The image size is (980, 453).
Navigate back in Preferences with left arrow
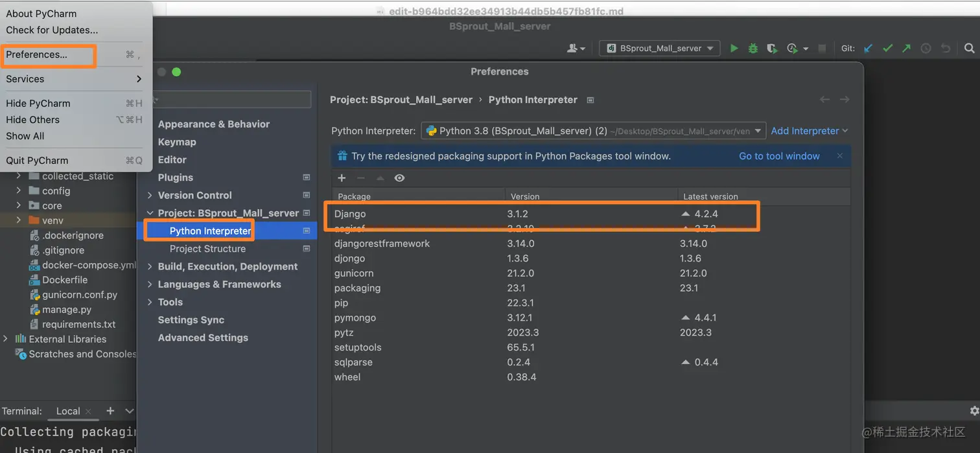pos(824,99)
